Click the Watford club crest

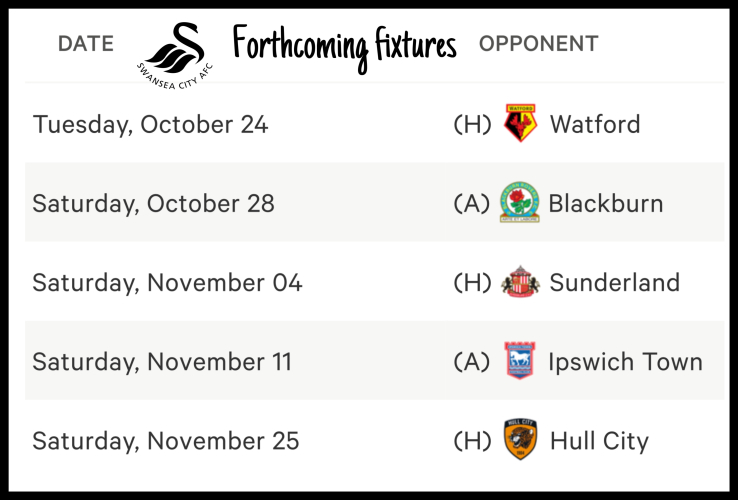click(520, 124)
